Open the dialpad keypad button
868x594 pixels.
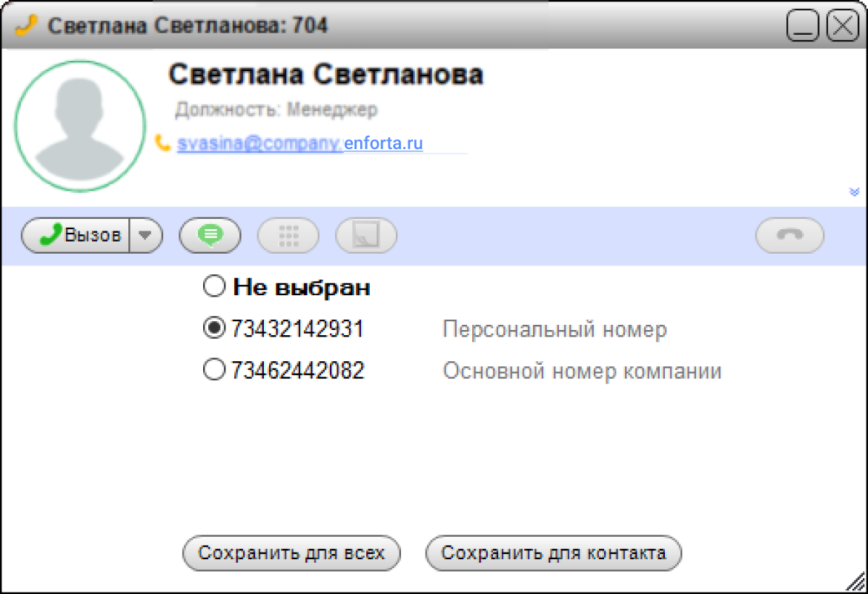click(288, 235)
